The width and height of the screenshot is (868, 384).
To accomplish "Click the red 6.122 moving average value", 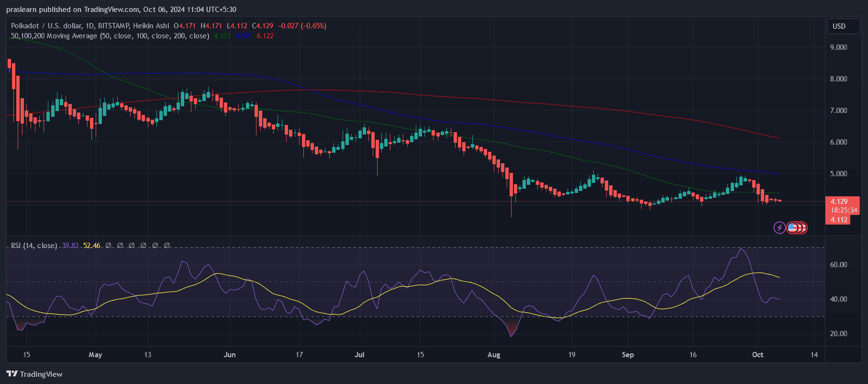I will (265, 36).
